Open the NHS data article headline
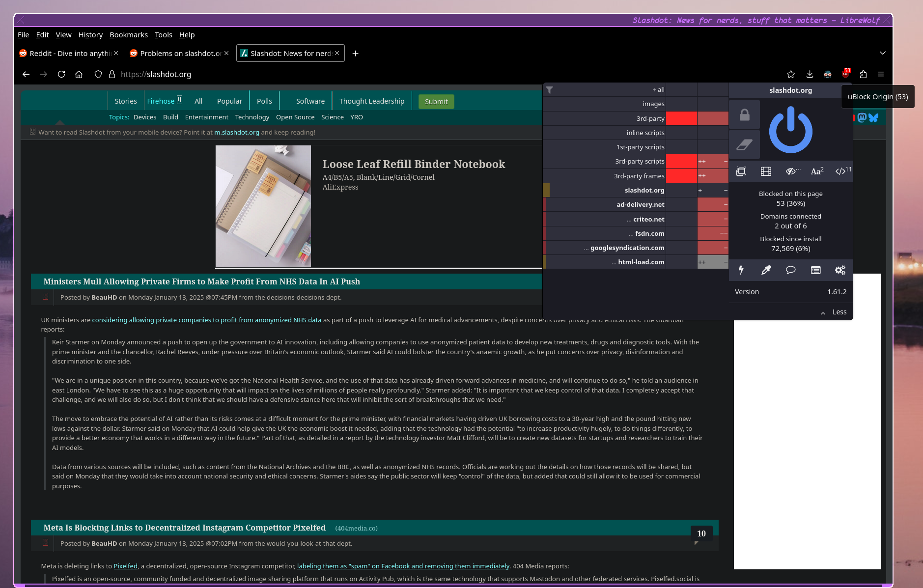Screen dimensions: 923x588 pos(201,281)
